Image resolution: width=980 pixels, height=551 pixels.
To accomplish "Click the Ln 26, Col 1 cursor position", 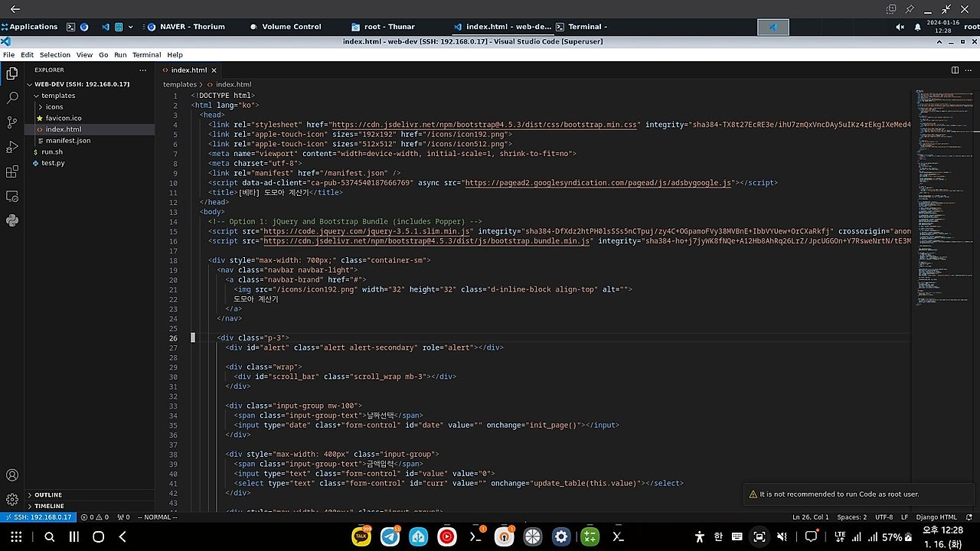I will [812, 517].
